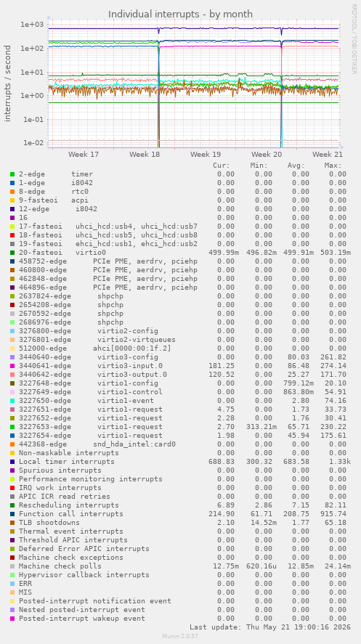Click the Machine check polls gray swatch
Image resolution: width=361 pixels, height=644 pixels.
click(x=12, y=566)
